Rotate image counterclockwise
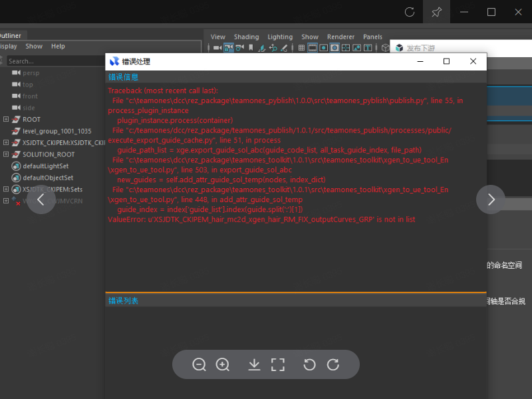This screenshot has height=399, width=532. (309, 364)
